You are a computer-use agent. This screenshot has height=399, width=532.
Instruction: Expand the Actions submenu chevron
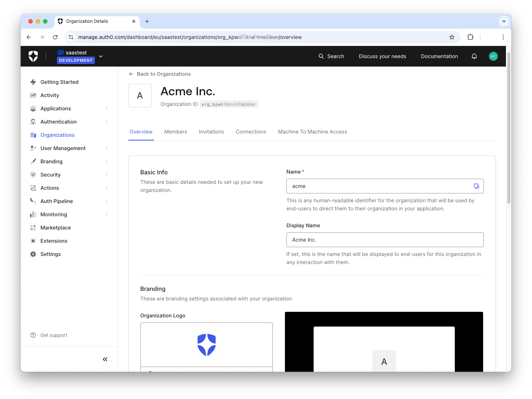(x=107, y=188)
